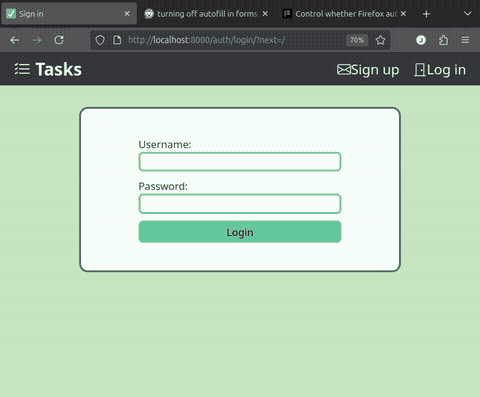Image resolution: width=480 pixels, height=397 pixels.
Task: Reset the 70% zoom level badge
Action: [357, 40]
